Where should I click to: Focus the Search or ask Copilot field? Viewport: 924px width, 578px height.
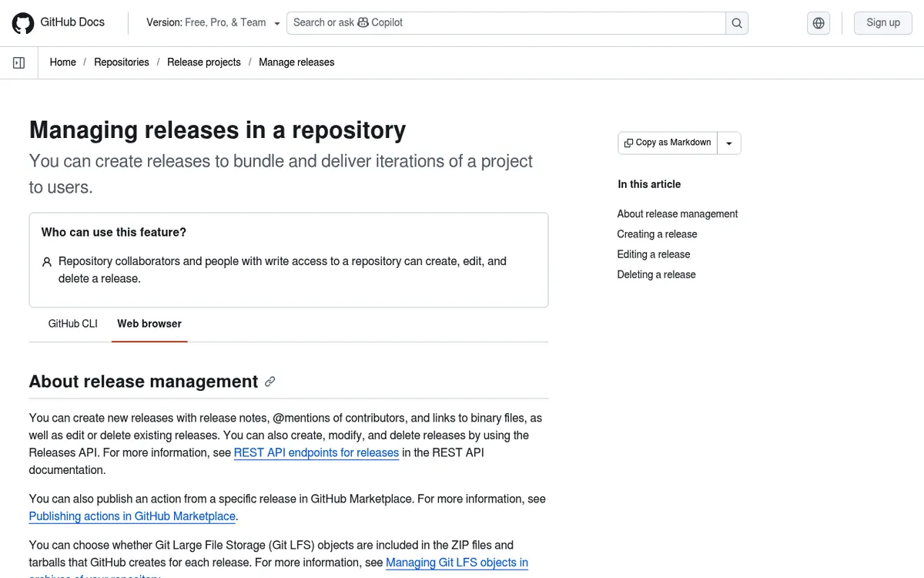(506, 23)
